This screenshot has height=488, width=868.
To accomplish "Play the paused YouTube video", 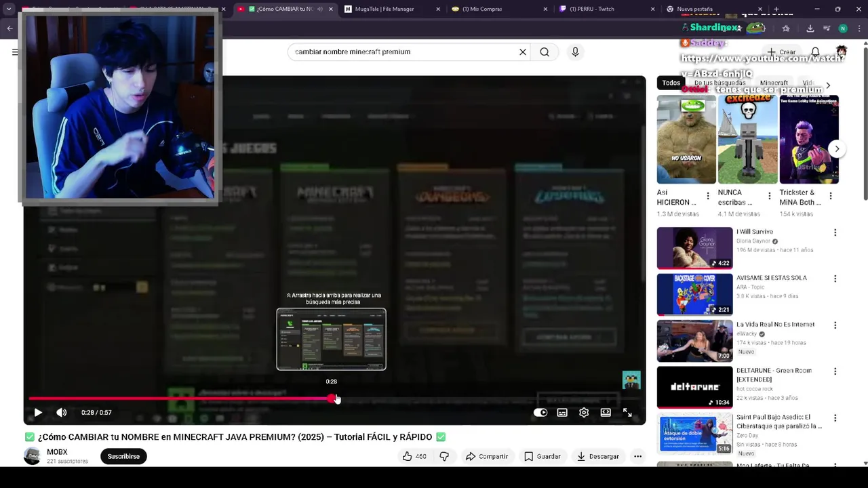I will point(38,412).
